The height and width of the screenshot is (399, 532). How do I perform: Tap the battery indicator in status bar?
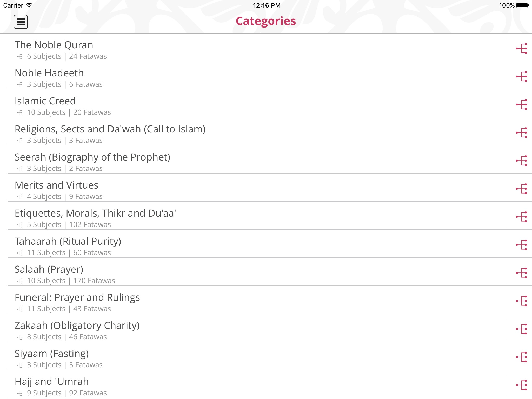(x=522, y=5)
